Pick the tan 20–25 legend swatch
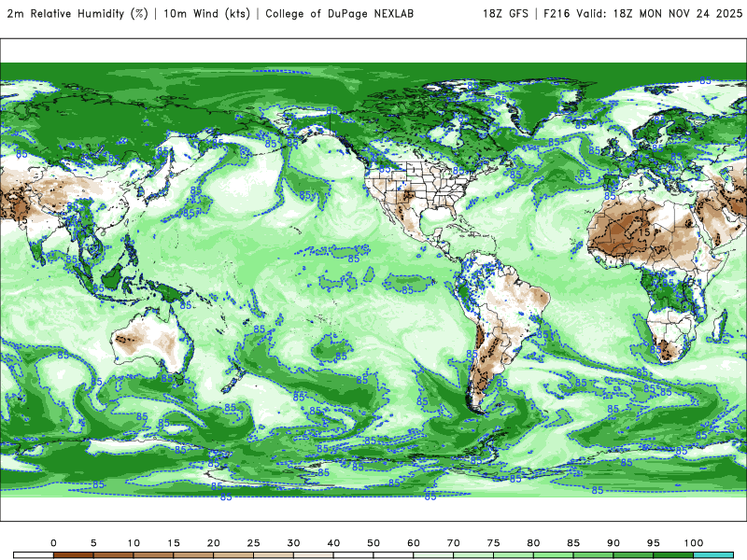 coord(233,555)
